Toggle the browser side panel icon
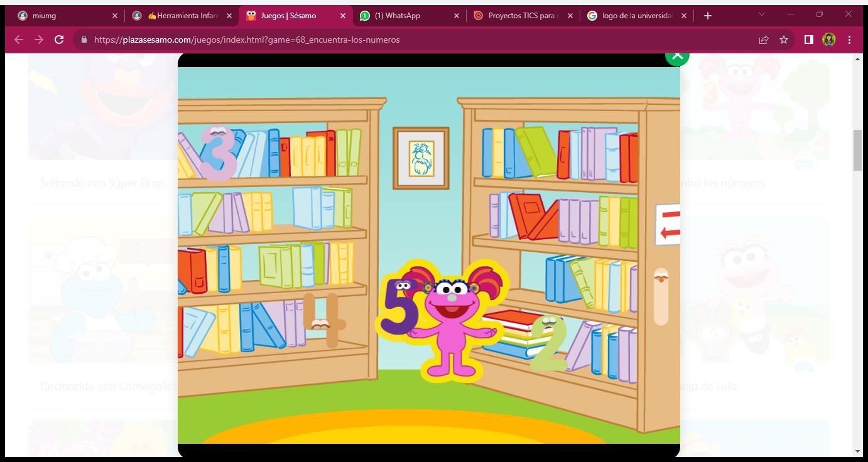Viewport: 868px width, 462px height. pyautogui.click(x=809, y=40)
